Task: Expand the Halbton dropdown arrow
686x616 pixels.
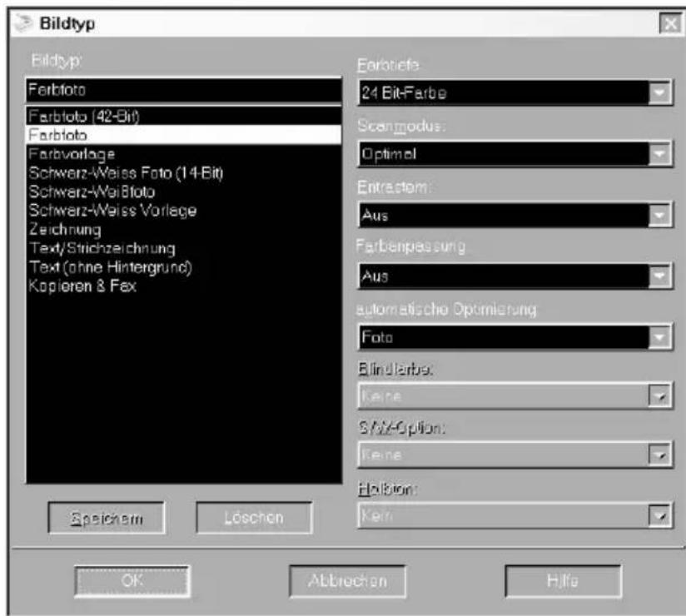Action: [x=659, y=516]
